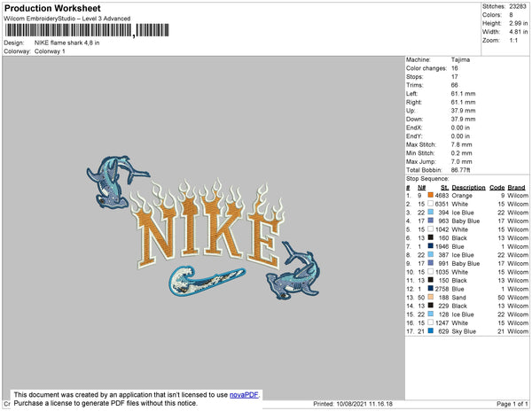Viewport: 532px width, 411px height.
Task: Select design name 'NIKE flame shark 4,8 in'
Action: (67, 43)
